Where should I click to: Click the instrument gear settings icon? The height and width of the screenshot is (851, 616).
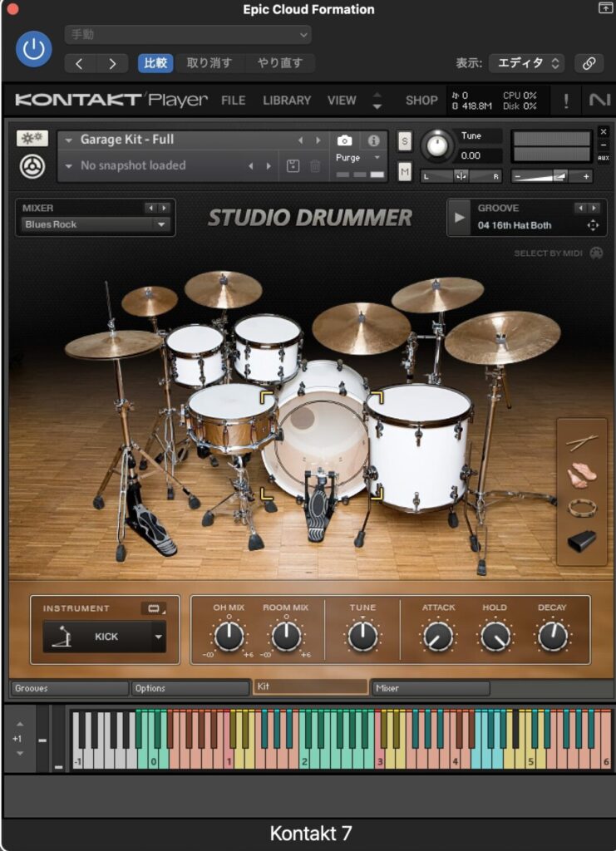pyautogui.click(x=32, y=139)
